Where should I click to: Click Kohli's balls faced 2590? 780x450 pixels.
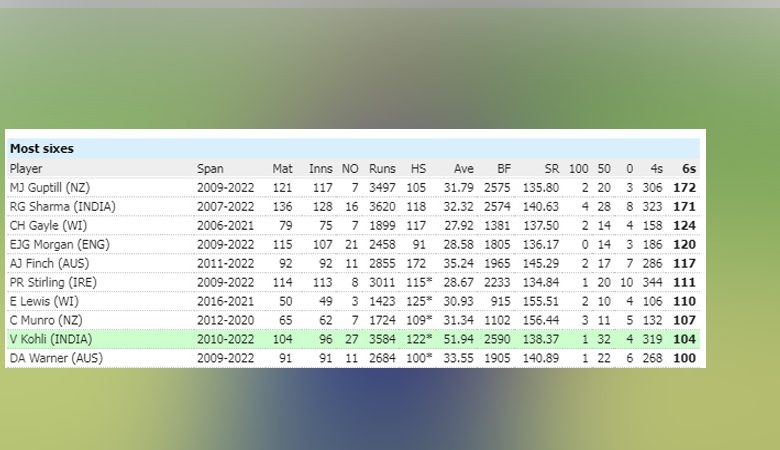point(497,339)
